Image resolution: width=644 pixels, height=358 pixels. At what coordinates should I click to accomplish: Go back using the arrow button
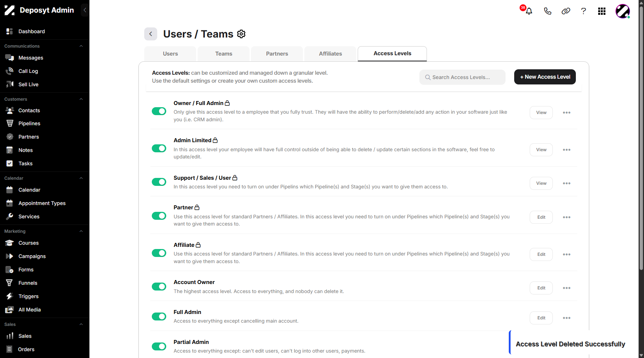(151, 34)
